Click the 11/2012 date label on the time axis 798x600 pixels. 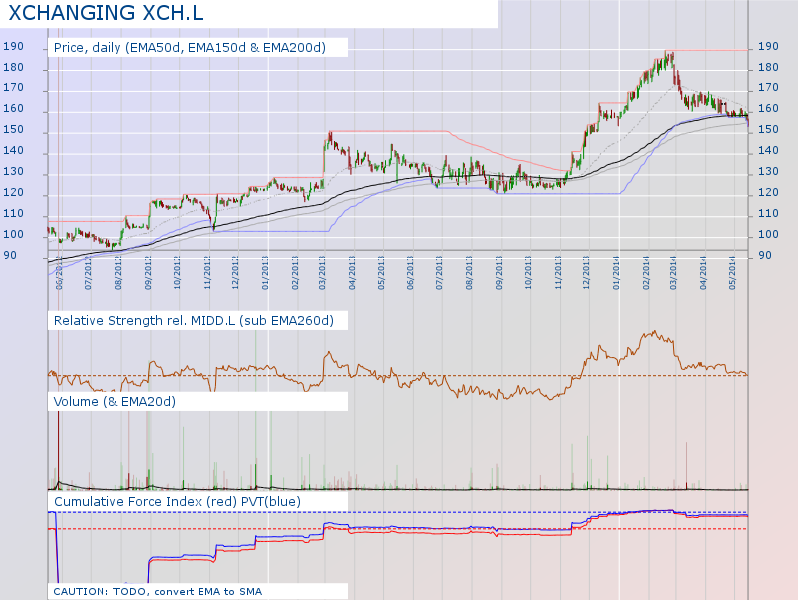(207, 273)
